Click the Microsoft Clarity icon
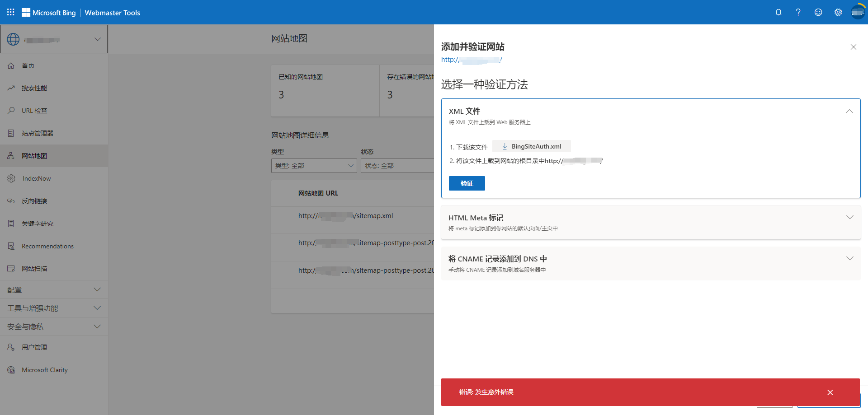The width and height of the screenshot is (868, 415). tap(11, 370)
